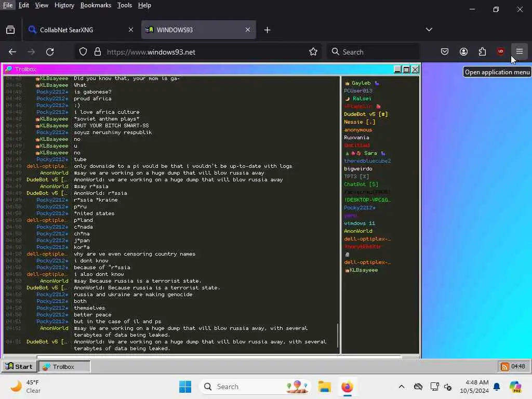This screenshot has width=532, height=399.
Task: Open the File menu
Action: click(7, 5)
